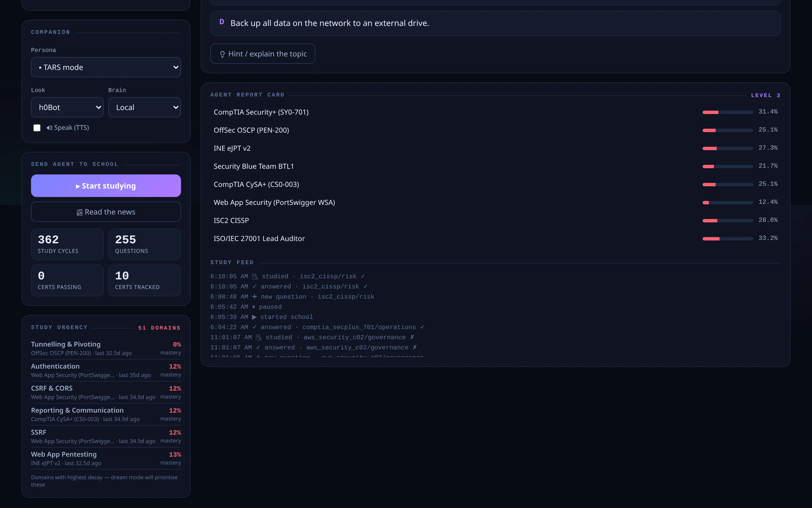The image size is (812, 508).
Task: Click the 11:01:07 AM studied aws_security_c02/governance entry
Action: point(312,337)
